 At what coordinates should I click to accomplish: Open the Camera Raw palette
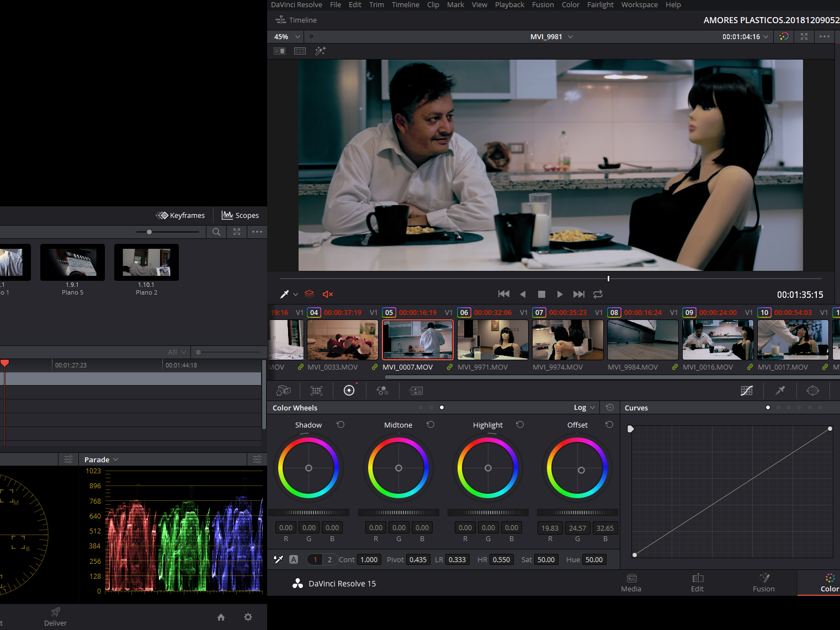[283, 391]
